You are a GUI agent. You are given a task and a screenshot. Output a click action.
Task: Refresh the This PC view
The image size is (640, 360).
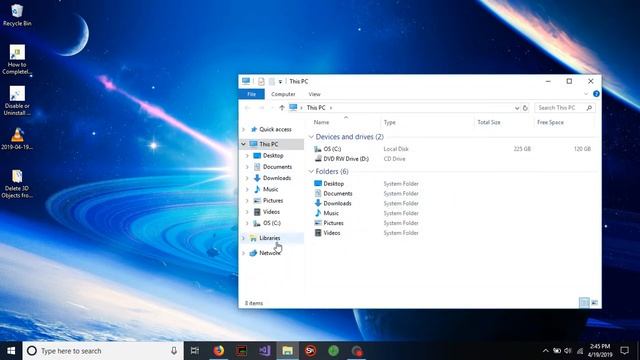[525, 108]
